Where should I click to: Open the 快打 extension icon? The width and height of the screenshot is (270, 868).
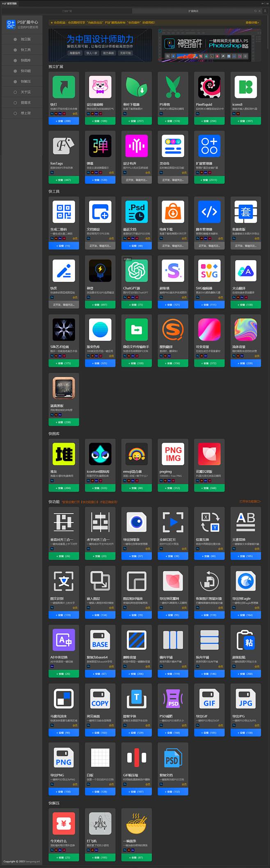pyautogui.click(x=64, y=87)
